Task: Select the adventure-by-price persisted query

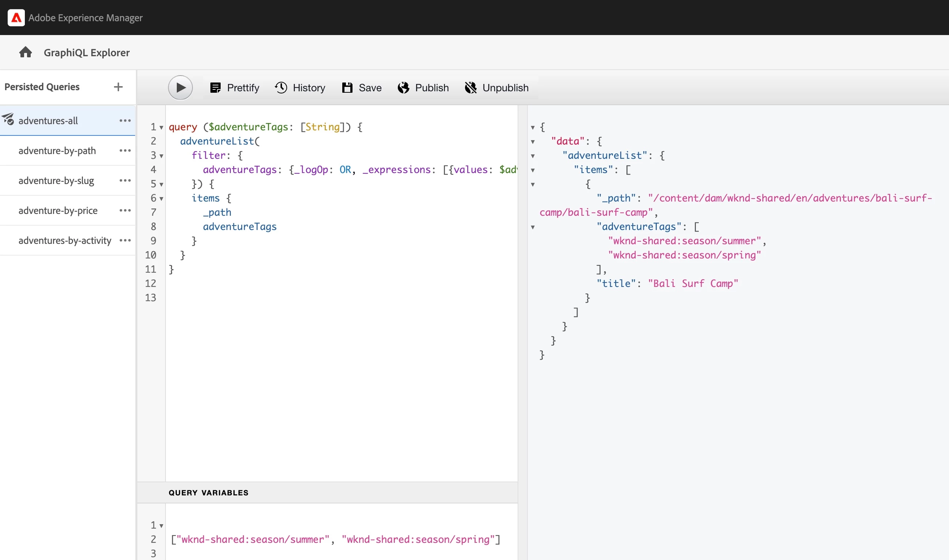Action: [x=58, y=211]
